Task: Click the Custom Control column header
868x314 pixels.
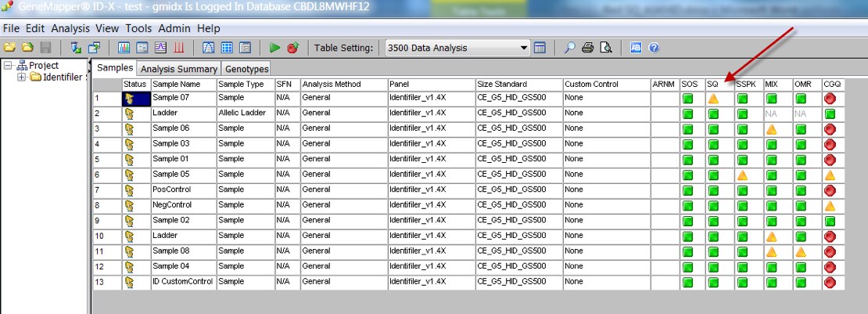Action: 607,85
